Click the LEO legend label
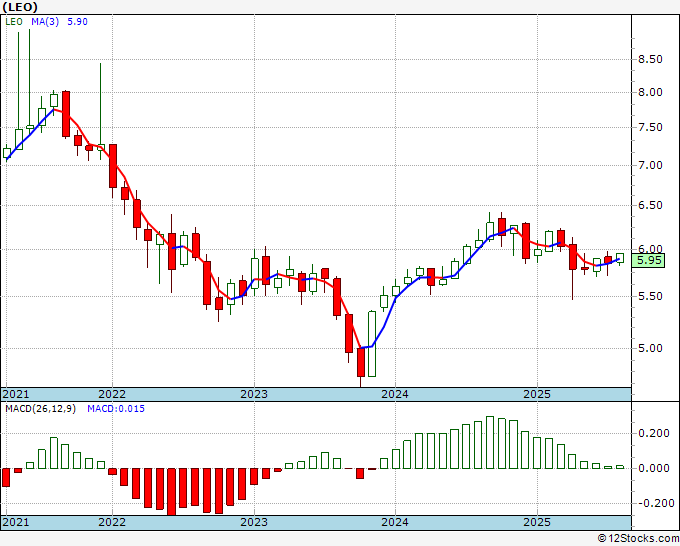Screen dimensions: 680x546 [14, 22]
